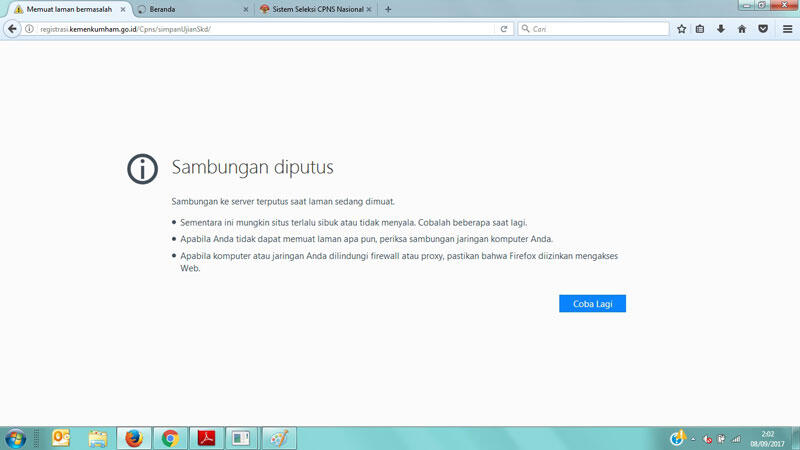The image size is (800, 450).
Task: Bookmark this page with the star icon
Action: (x=682, y=29)
